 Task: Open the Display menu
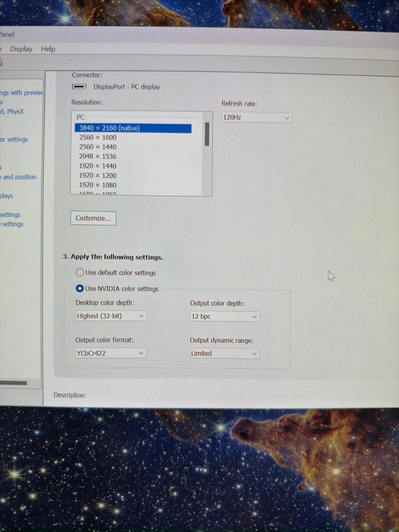click(21, 49)
